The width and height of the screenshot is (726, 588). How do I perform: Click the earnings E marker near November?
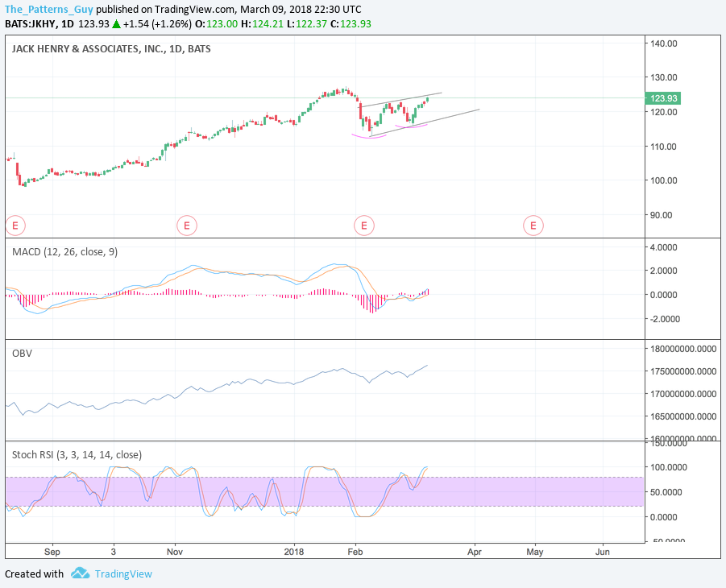click(187, 226)
